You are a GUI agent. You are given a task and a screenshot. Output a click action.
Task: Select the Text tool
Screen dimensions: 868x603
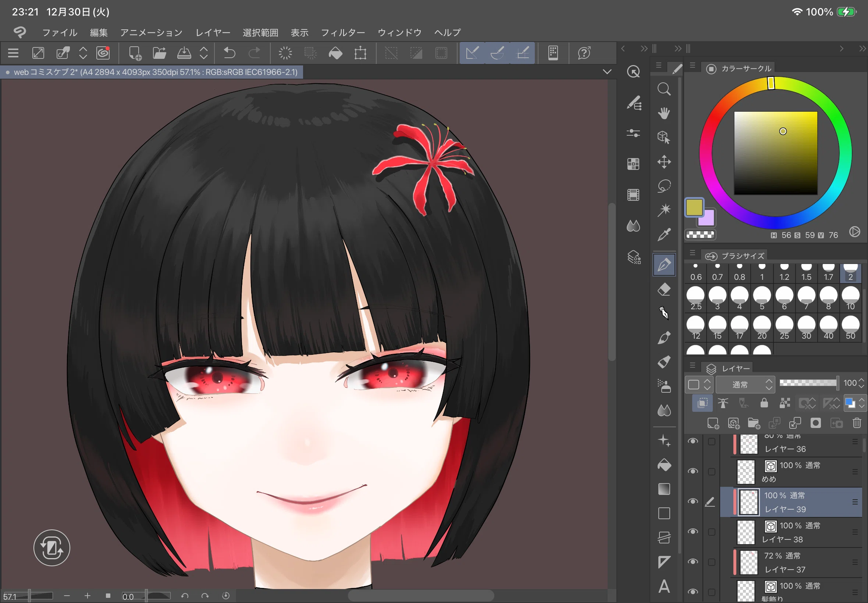coord(664,586)
